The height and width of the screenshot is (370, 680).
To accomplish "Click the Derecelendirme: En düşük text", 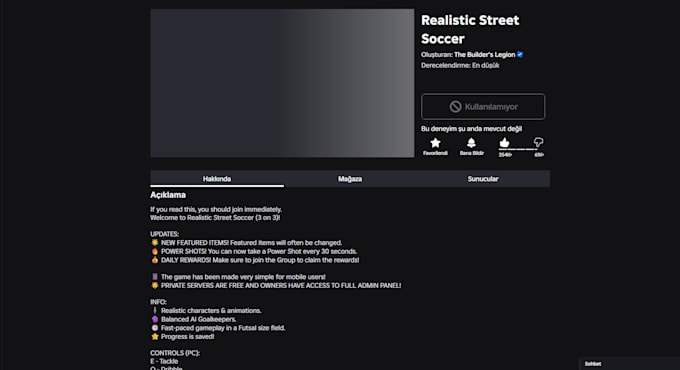I will click(x=460, y=65).
